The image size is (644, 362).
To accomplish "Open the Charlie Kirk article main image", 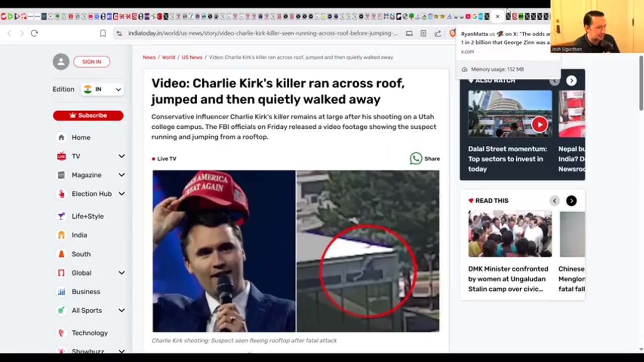I will (296, 251).
